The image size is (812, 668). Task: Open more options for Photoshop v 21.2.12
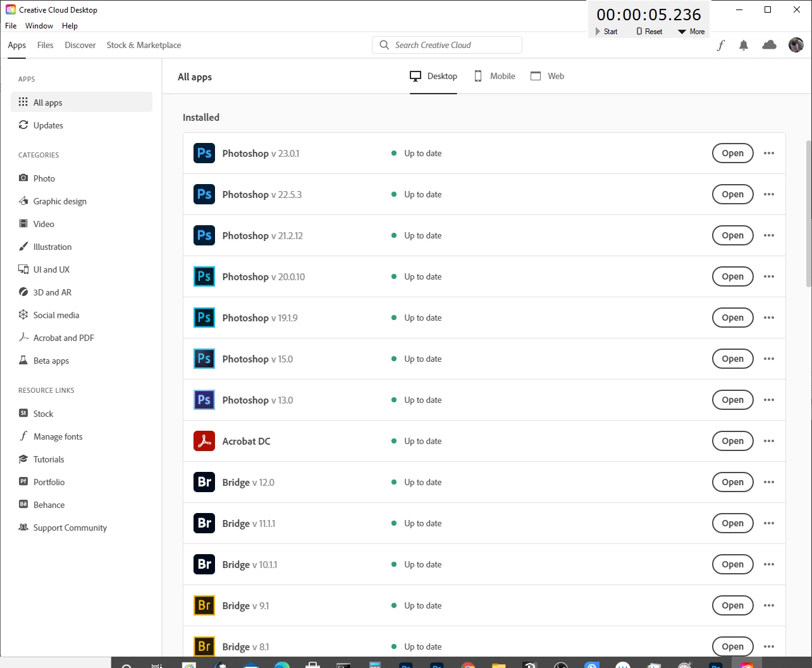769,235
